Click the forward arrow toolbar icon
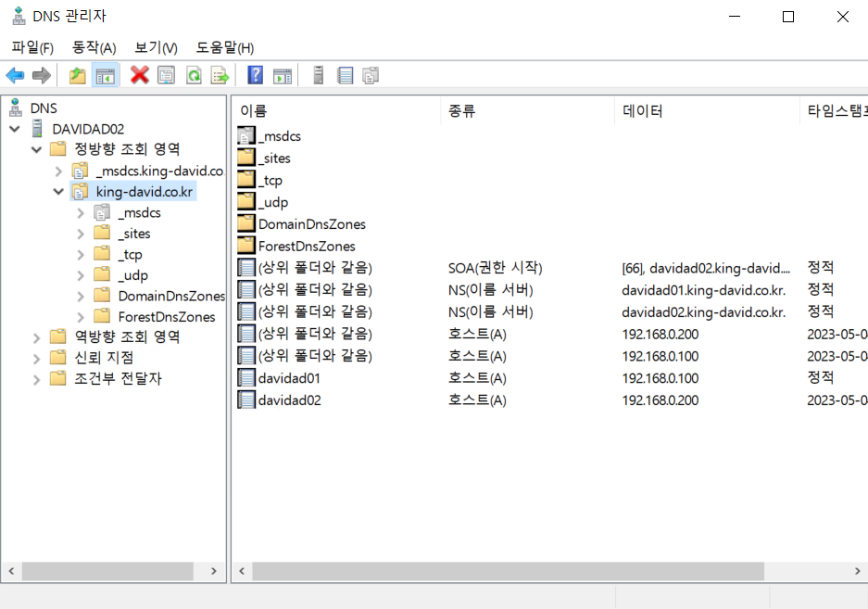Image resolution: width=868 pixels, height=609 pixels. click(42, 75)
